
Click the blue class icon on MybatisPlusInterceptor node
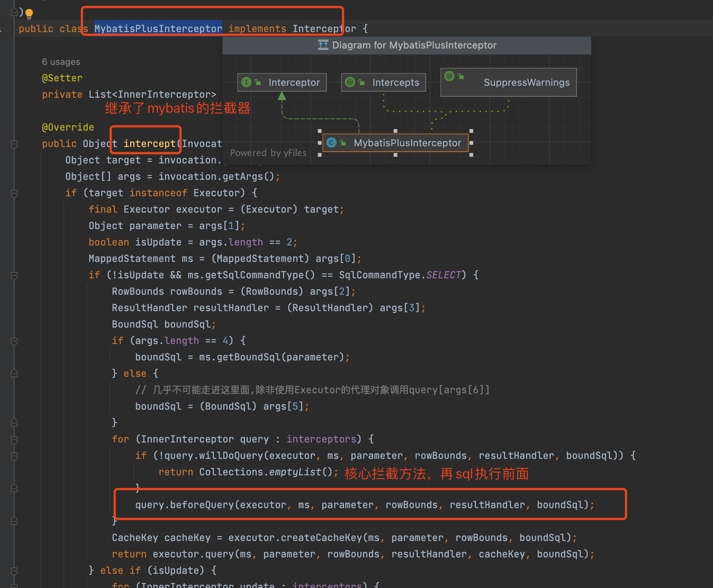[x=331, y=143]
